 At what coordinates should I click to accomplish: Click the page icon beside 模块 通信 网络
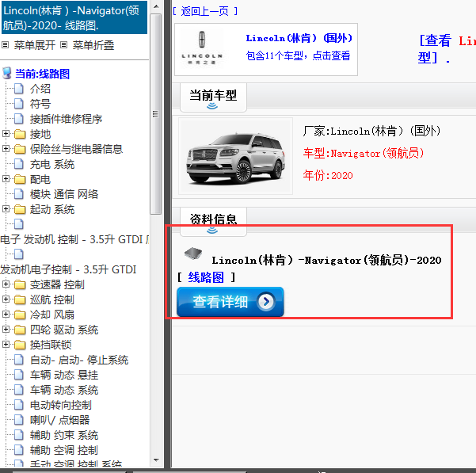coord(19,194)
